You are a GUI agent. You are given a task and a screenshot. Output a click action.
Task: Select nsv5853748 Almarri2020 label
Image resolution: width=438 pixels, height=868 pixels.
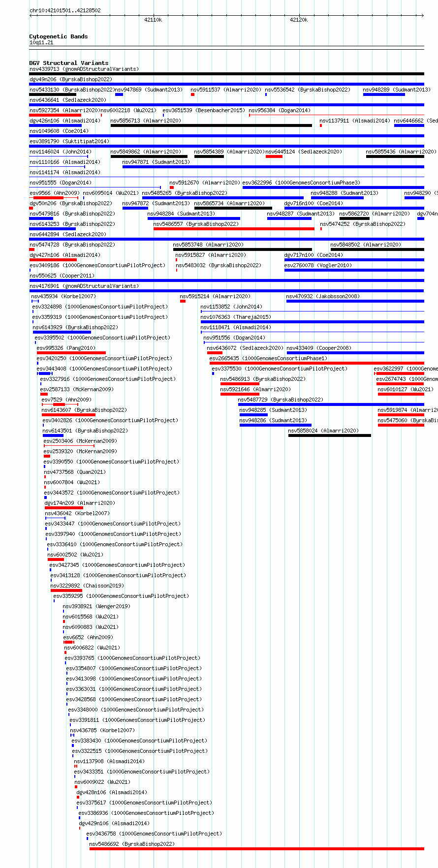pyautogui.click(x=208, y=245)
